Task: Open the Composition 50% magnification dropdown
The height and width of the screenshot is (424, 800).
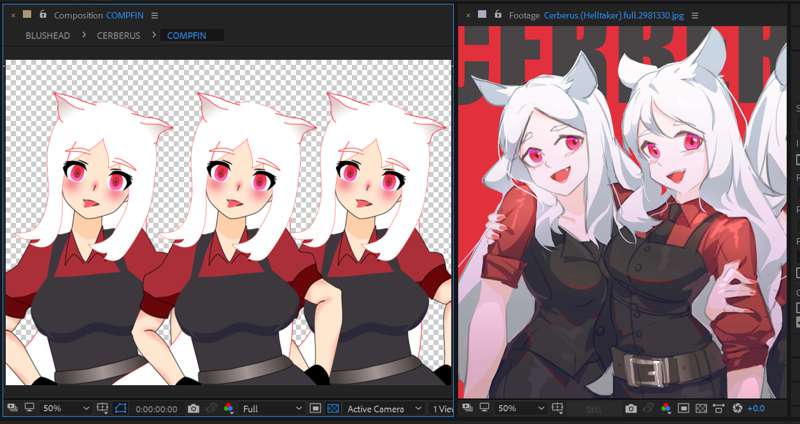Action: pyautogui.click(x=62, y=409)
